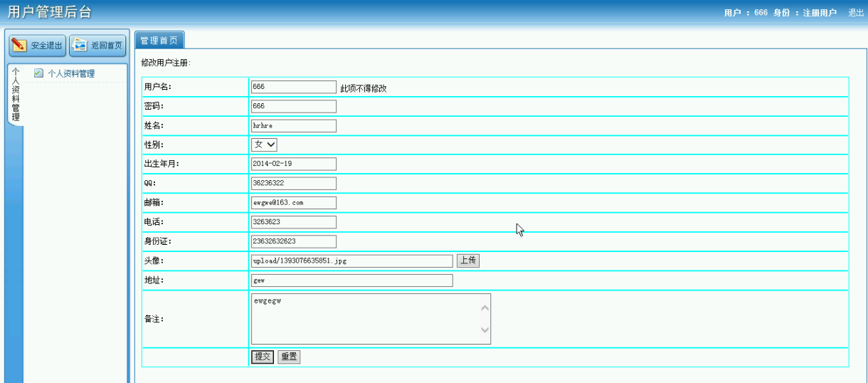Image resolution: width=868 pixels, height=383 pixels.
Task: Open 个人资料管理 in the sidebar tree
Action: [71, 73]
